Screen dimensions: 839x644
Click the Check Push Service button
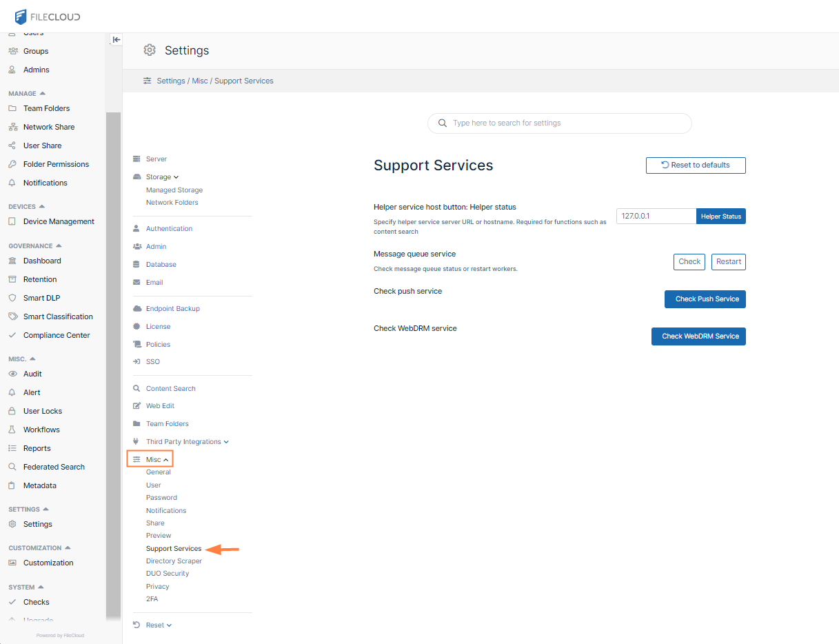[705, 299]
